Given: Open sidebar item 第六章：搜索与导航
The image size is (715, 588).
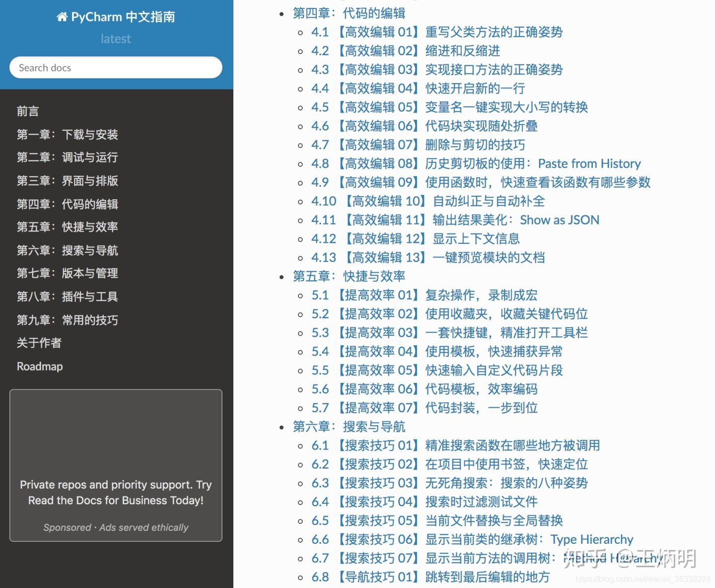Looking at the screenshot, I should click(68, 250).
